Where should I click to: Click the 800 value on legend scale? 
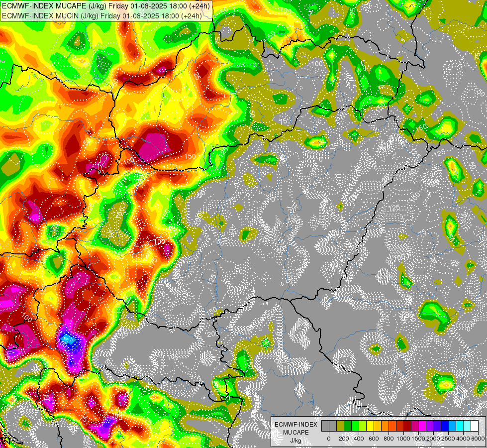389,439
